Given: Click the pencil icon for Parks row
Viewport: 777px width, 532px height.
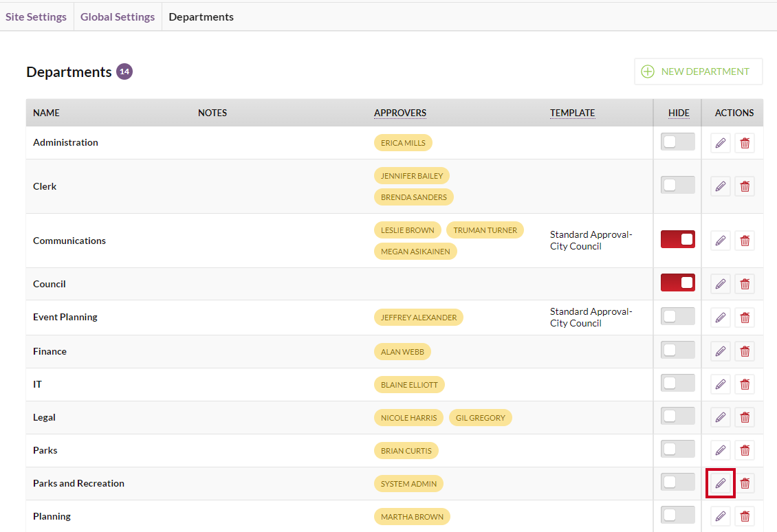Looking at the screenshot, I should [721, 450].
